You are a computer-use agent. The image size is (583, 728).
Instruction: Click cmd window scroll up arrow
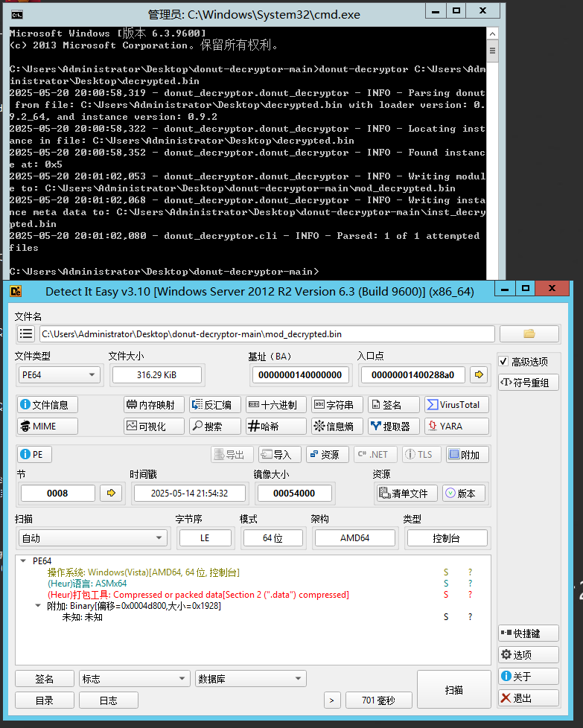492,34
